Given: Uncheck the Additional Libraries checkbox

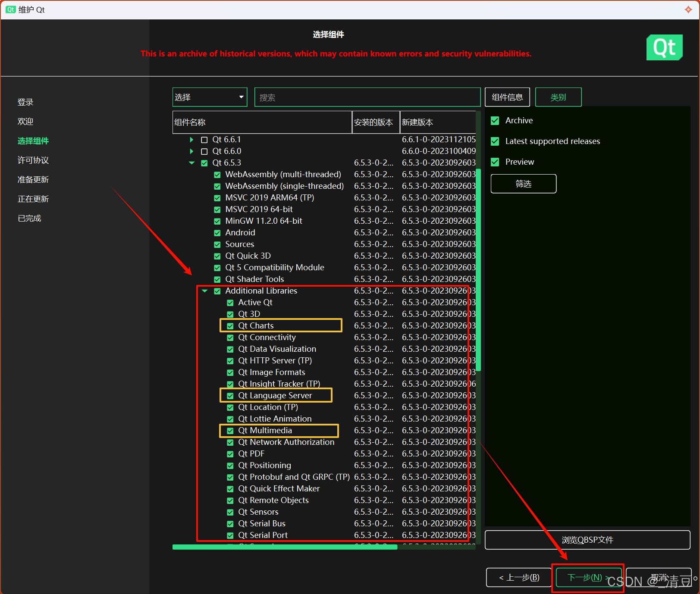Looking at the screenshot, I should click(217, 291).
